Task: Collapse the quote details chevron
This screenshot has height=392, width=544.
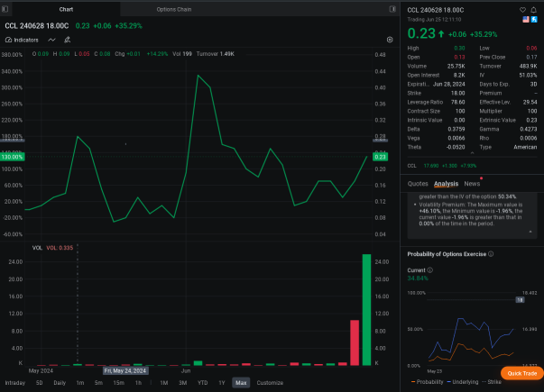Action: point(472,153)
